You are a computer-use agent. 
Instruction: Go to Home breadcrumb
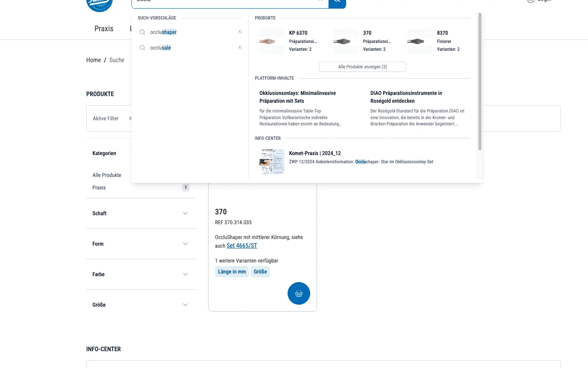tap(94, 60)
